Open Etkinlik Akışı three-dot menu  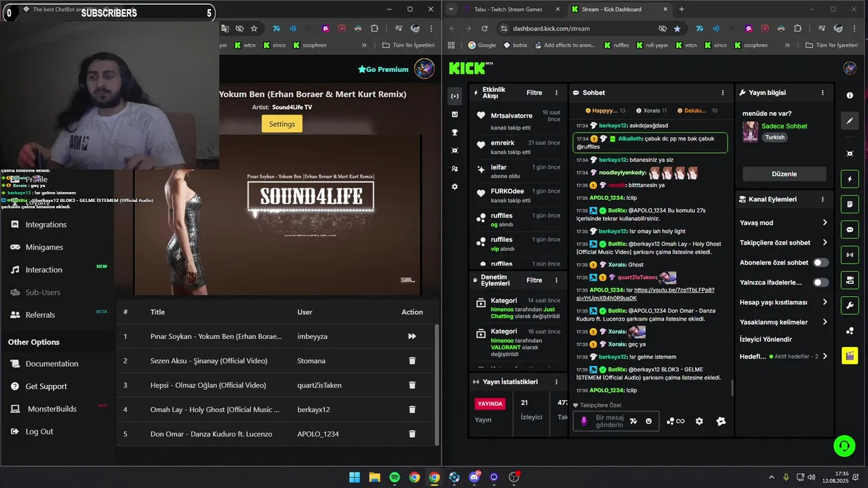tap(557, 93)
